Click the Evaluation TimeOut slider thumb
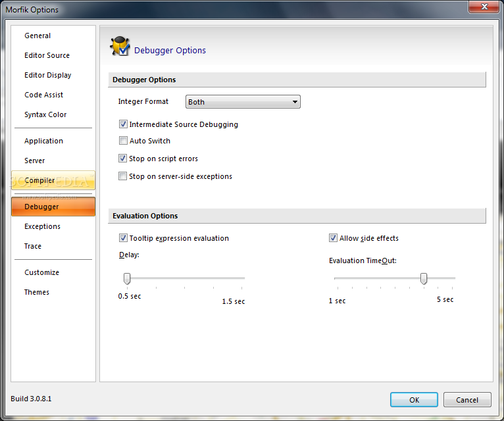Viewport: 504px width, 421px height. point(424,279)
